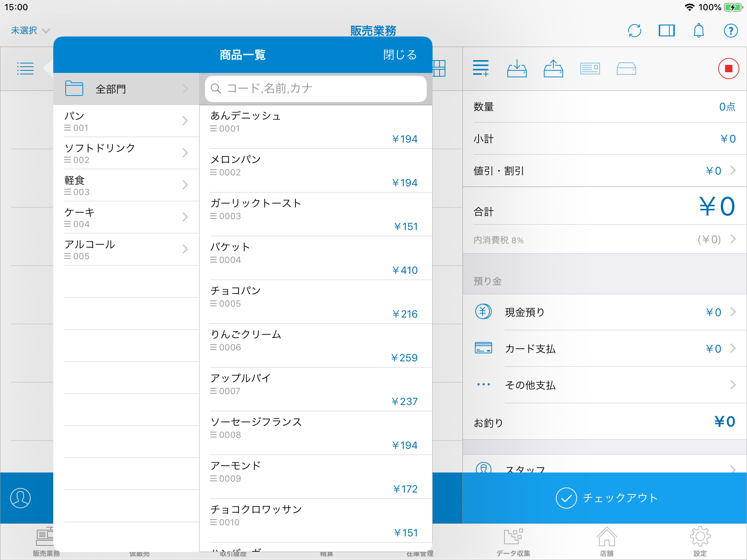Select product アーモンド
The image size is (747, 560).
tap(316, 477)
